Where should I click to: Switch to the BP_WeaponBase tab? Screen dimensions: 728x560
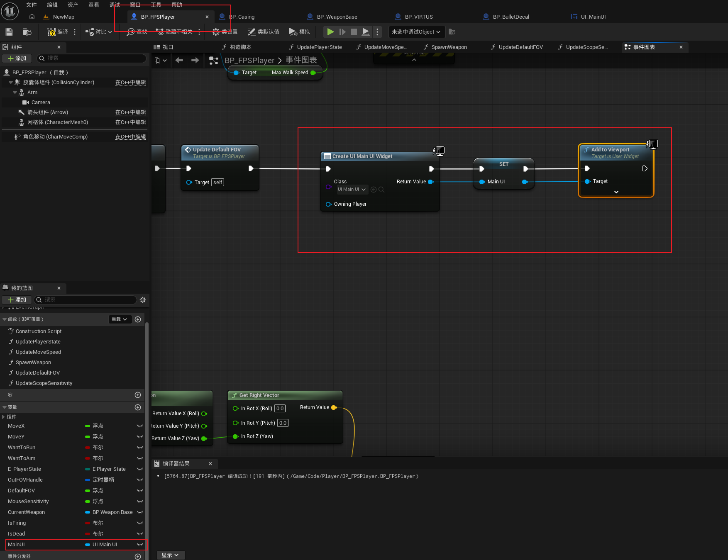(x=337, y=17)
